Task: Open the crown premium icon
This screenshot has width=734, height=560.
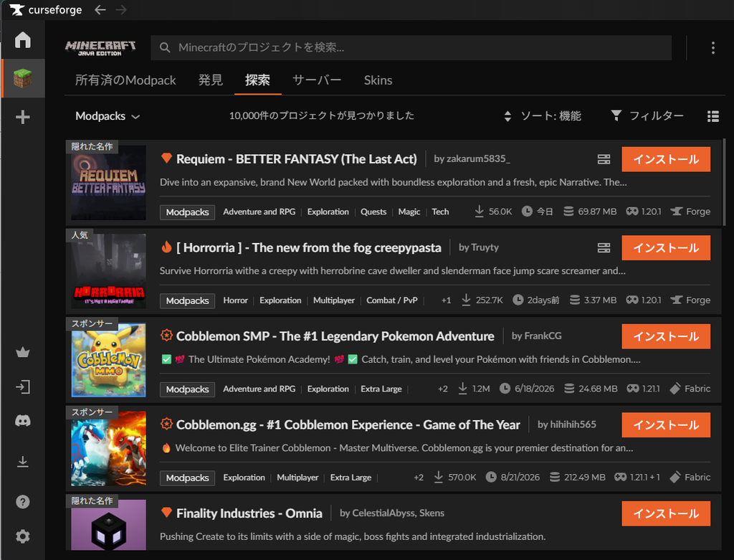Action: pos(22,352)
